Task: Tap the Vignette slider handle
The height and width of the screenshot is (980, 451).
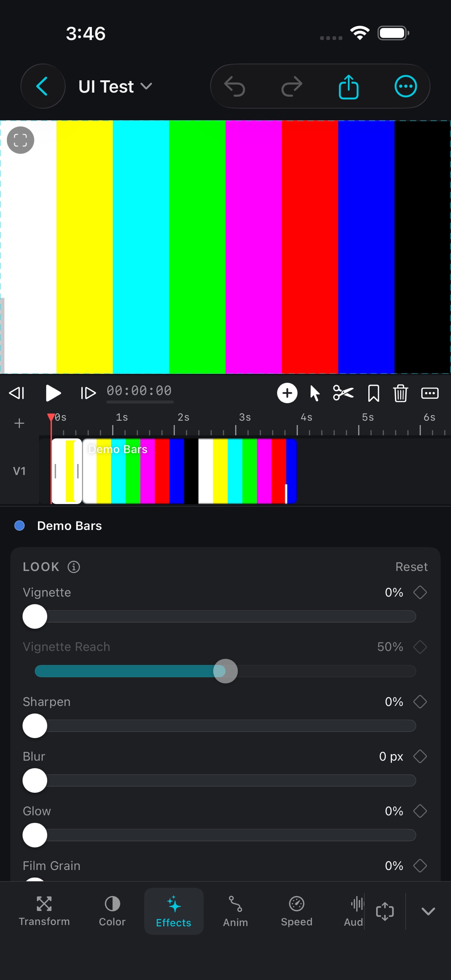Action: 35,616
